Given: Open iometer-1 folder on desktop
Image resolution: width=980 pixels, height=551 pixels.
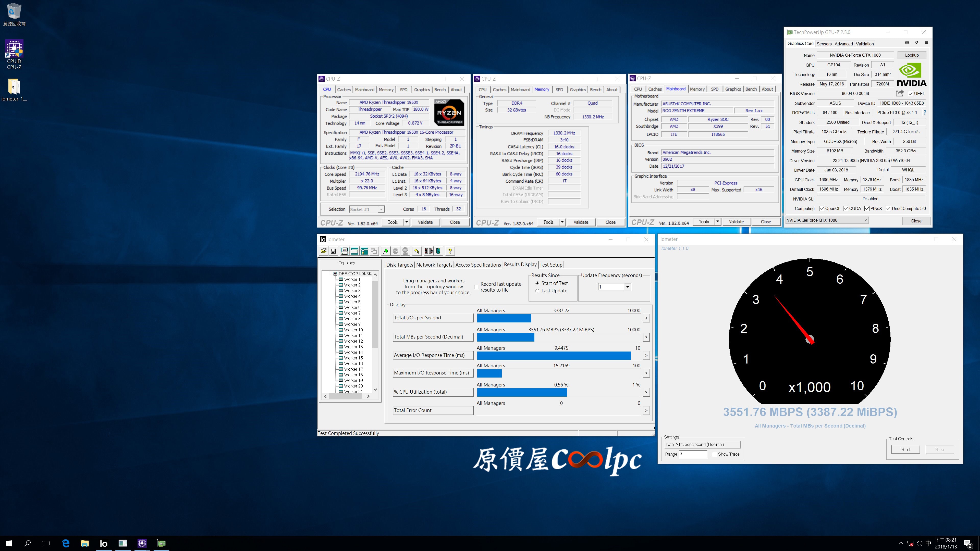Looking at the screenshot, I should (14, 90).
